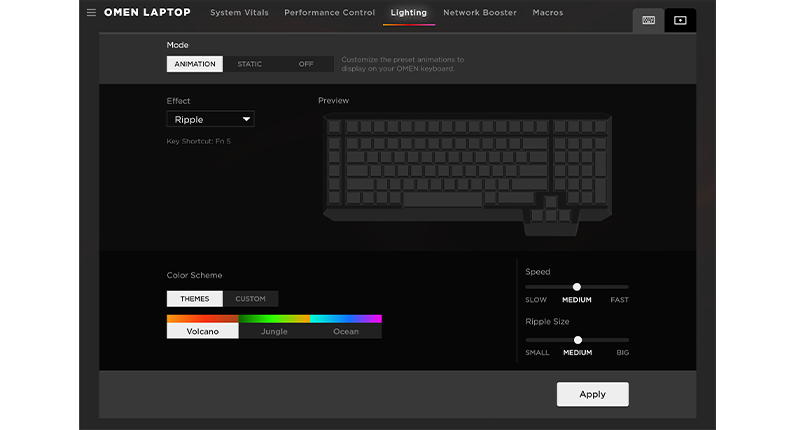Set ripple size to SMALL label
This screenshot has height=430, width=795.
(537, 352)
